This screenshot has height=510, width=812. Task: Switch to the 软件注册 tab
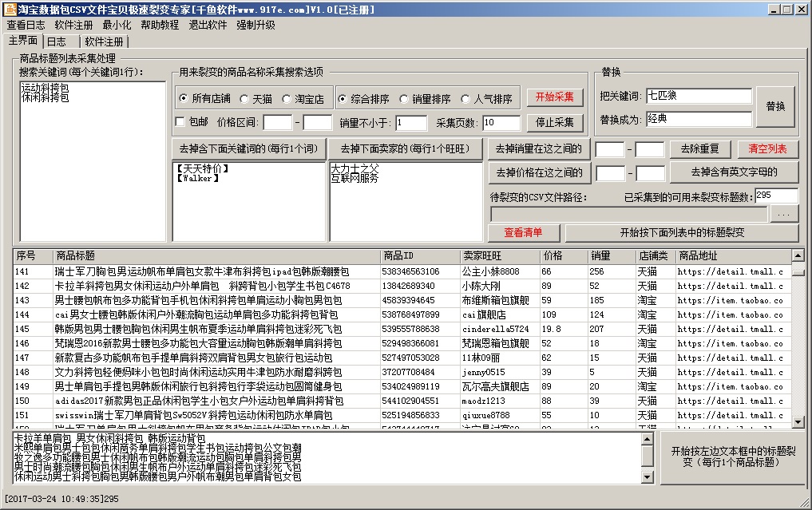[104, 42]
